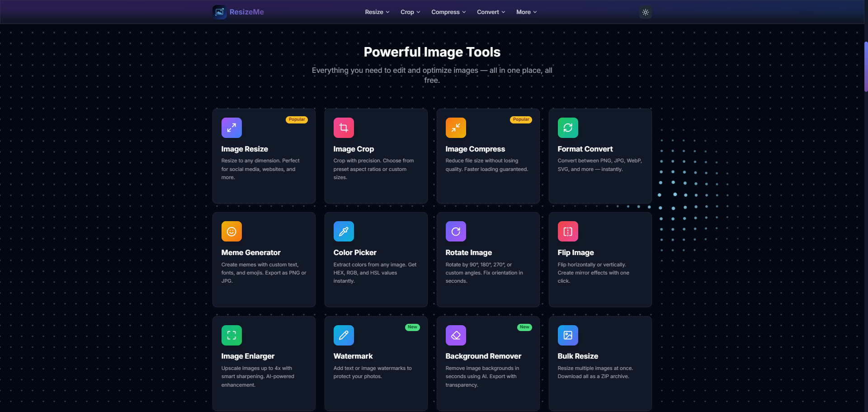
Task: Open the Image Compress tool title
Action: point(475,149)
